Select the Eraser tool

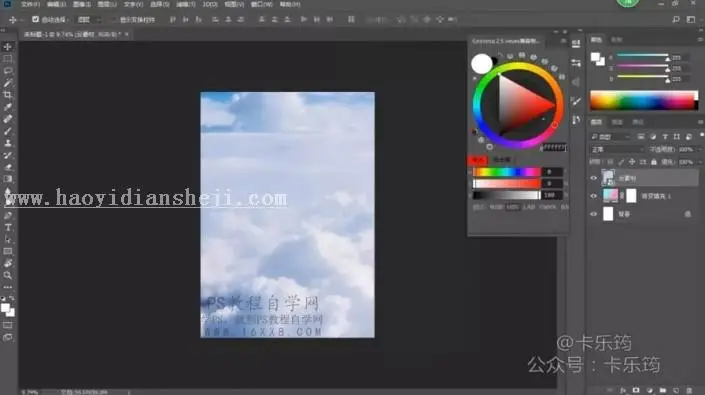8,167
